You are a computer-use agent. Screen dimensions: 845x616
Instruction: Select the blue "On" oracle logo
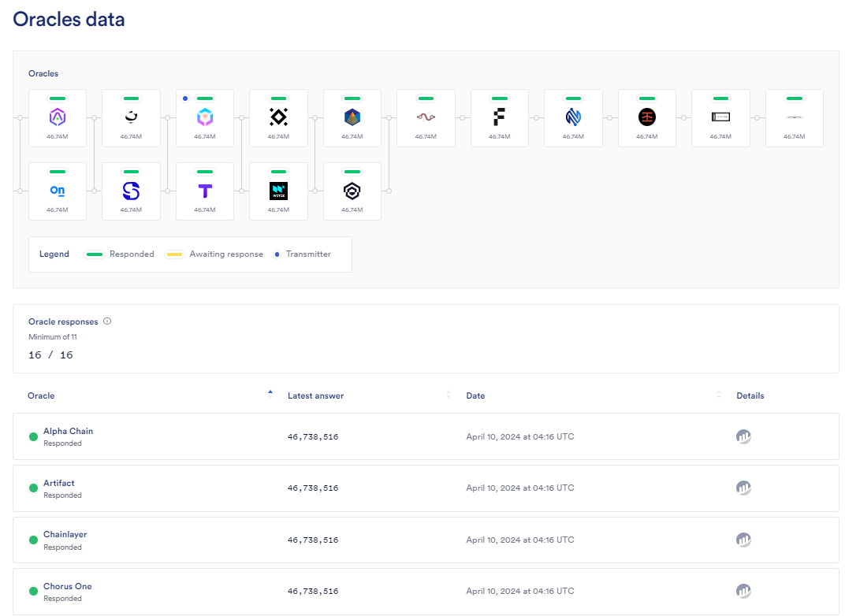58,191
